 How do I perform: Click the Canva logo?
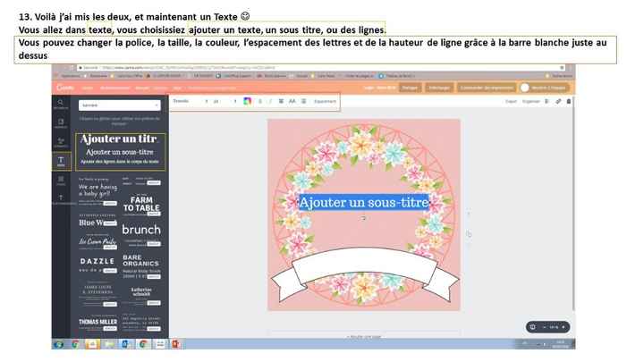[x=65, y=88]
